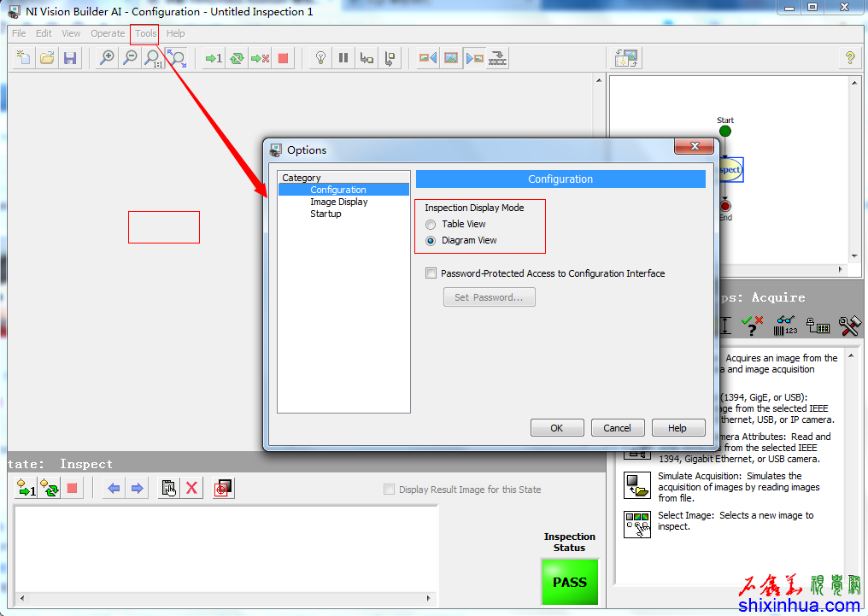This screenshot has width=868, height=616.
Task: Toggle main window view layout icon
Action: pos(626,57)
